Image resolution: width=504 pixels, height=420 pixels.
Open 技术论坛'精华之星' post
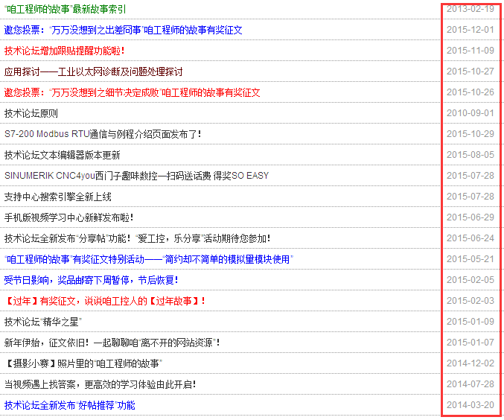43,322
